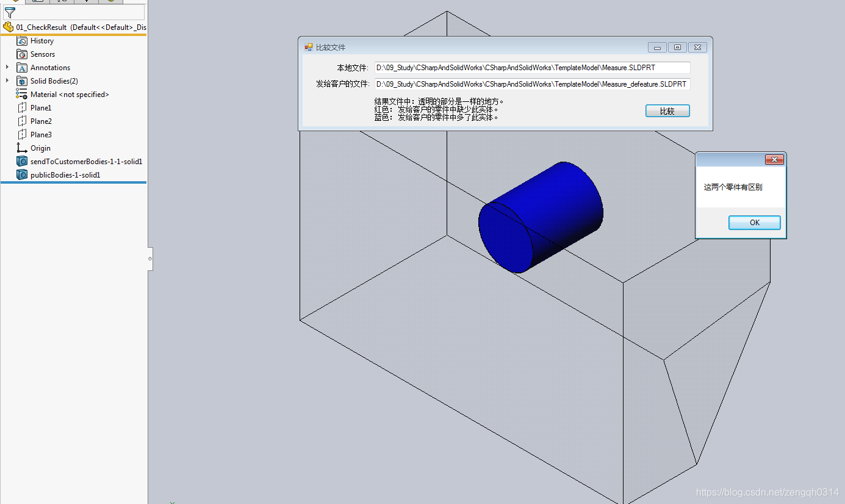The image size is (845, 504).
Task: Click the 发给客户的文件 label
Action: [x=343, y=84]
